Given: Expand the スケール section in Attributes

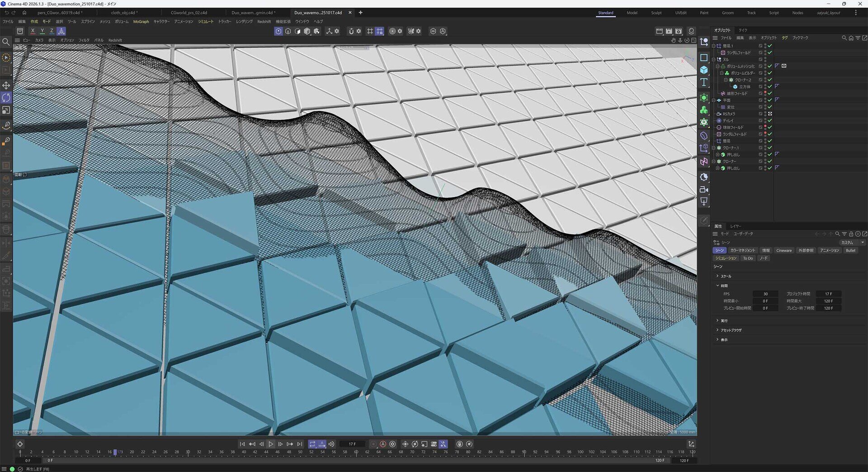Looking at the screenshot, I should coord(717,276).
